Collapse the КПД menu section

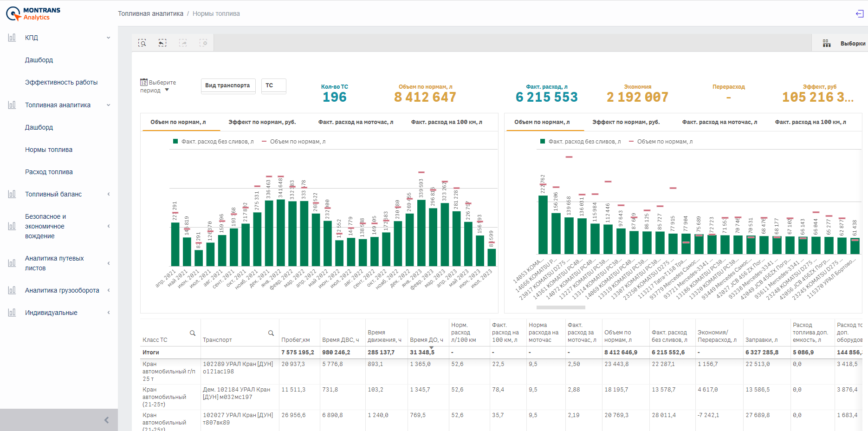(x=109, y=38)
